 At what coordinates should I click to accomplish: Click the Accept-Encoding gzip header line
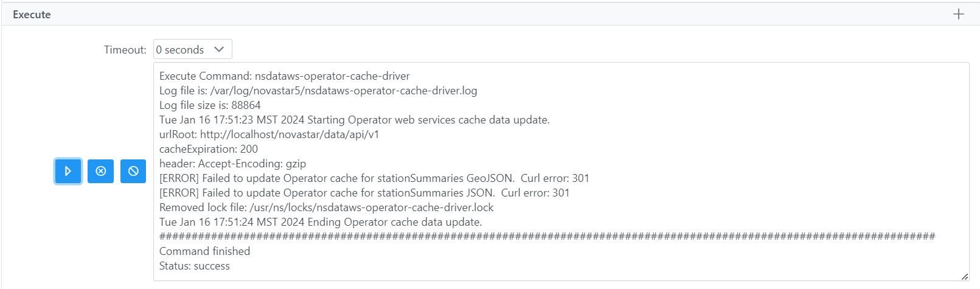(x=232, y=164)
